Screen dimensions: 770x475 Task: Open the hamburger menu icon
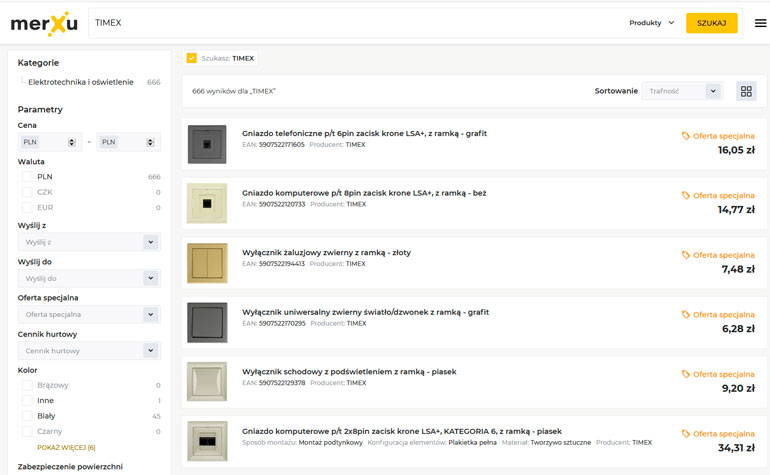click(760, 23)
